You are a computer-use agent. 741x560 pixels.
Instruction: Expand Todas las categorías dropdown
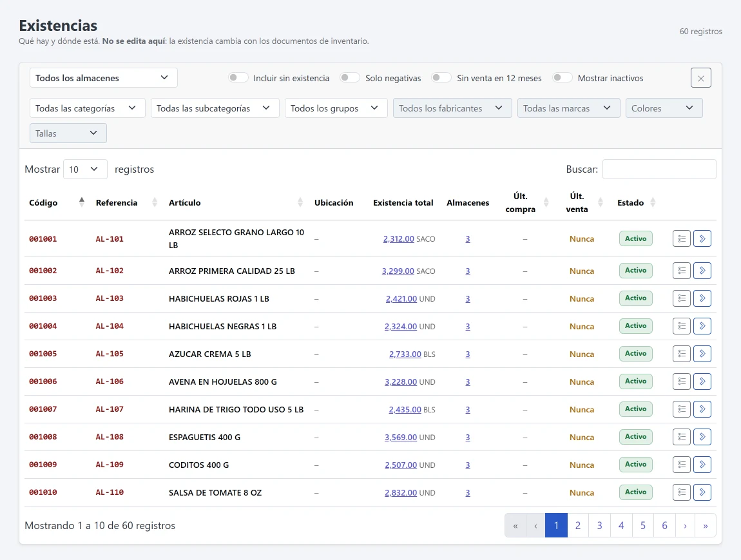[88, 108]
